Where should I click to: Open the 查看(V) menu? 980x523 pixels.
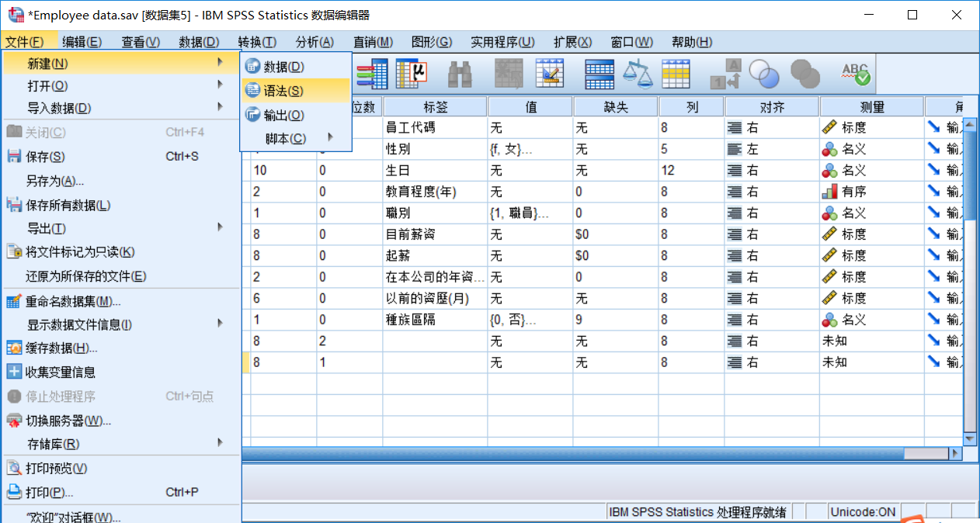pos(141,42)
